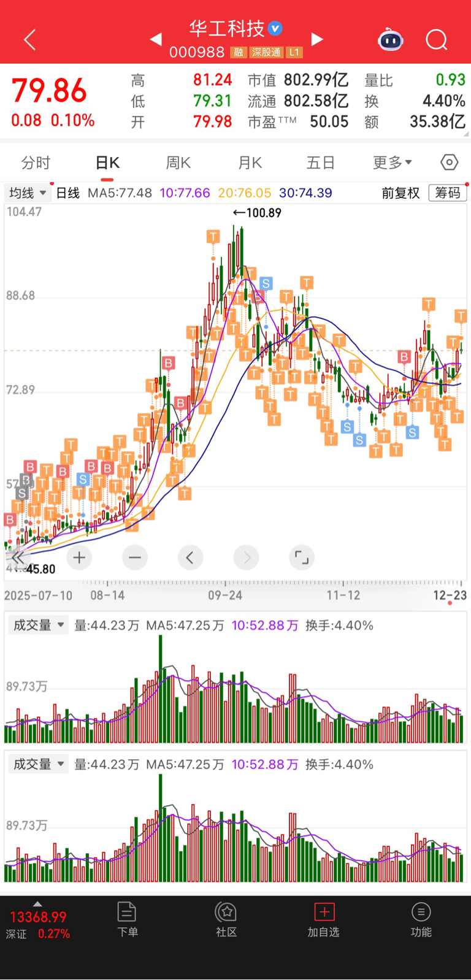Open the 更多 dropdown

tap(392, 163)
